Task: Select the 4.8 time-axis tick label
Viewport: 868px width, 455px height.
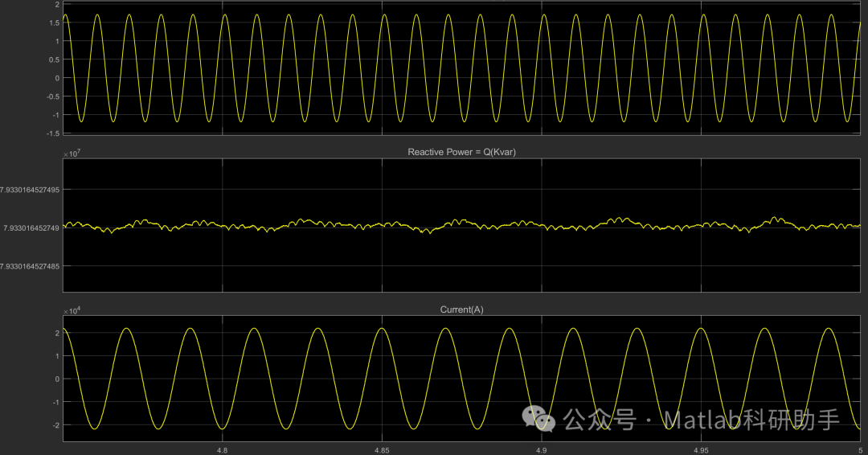Action: [223, 450]
